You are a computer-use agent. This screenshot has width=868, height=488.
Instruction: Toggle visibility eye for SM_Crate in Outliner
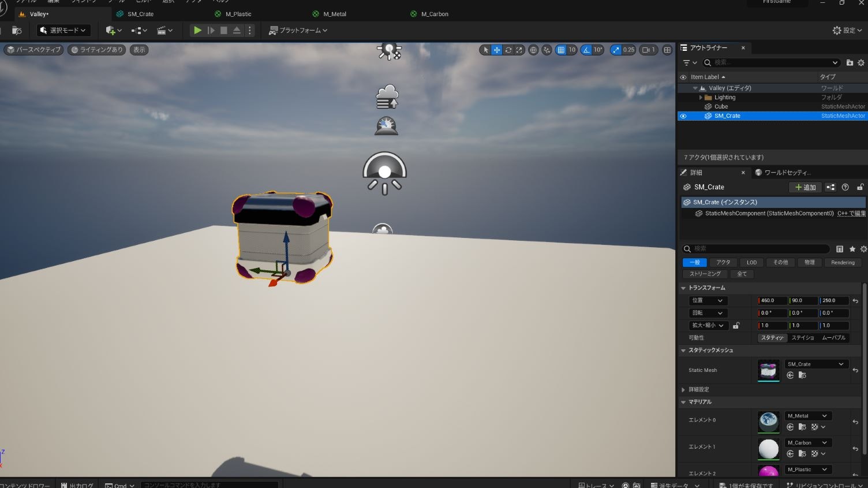pyautogui.click(x=683, y=116)
